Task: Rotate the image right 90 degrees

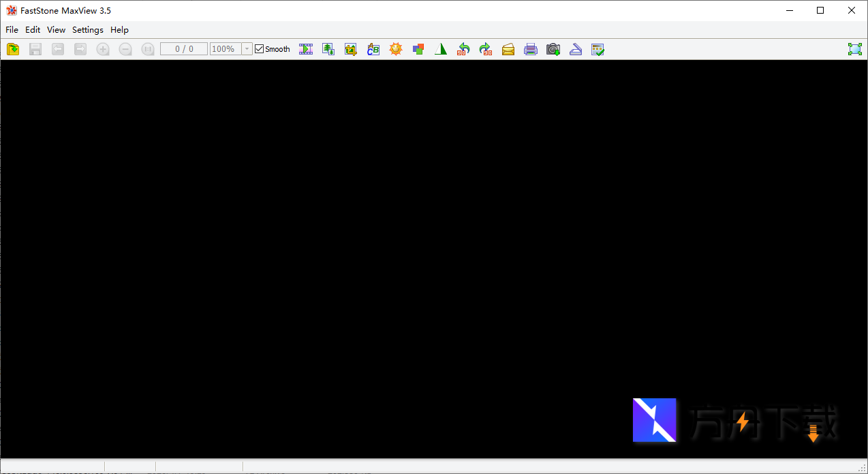Action: click(485, 48)
